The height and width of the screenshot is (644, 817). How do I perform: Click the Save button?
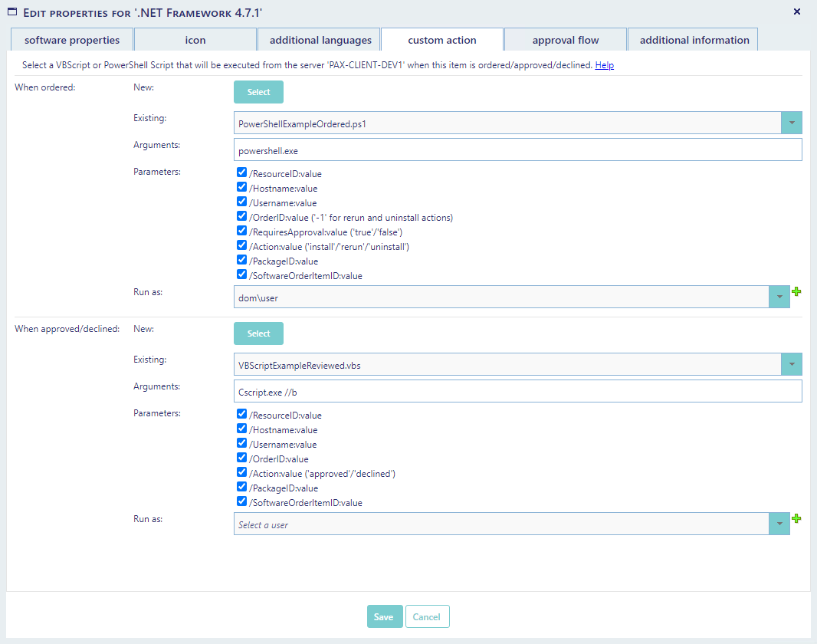[x=384, y=617]
